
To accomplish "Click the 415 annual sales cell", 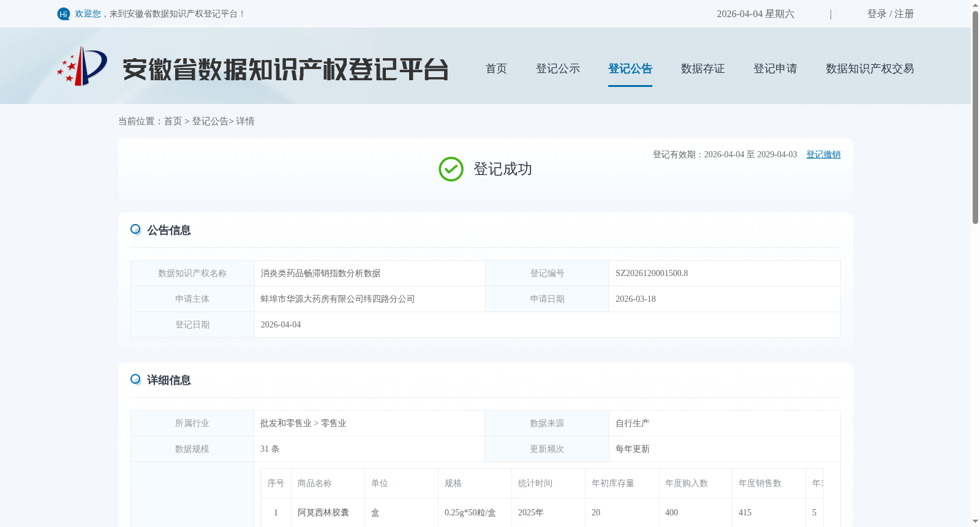I will coord(769,512).
